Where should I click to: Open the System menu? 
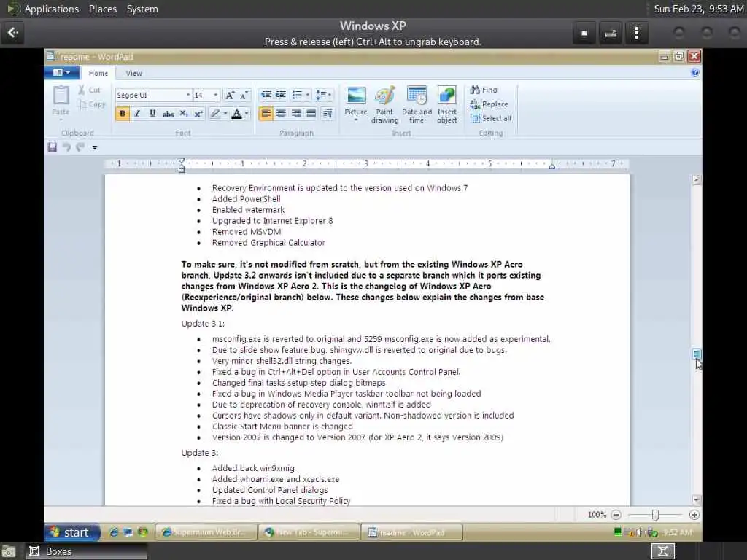(142, 9)
